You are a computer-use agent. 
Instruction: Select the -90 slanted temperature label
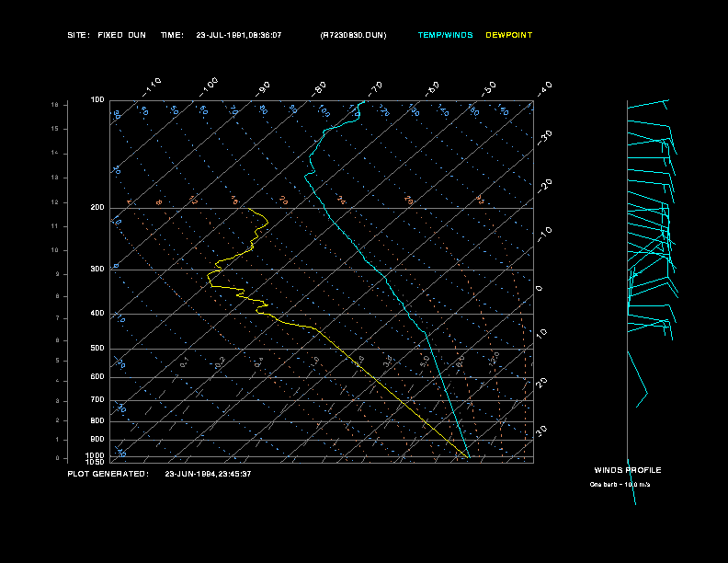click(x=263, y=89)
